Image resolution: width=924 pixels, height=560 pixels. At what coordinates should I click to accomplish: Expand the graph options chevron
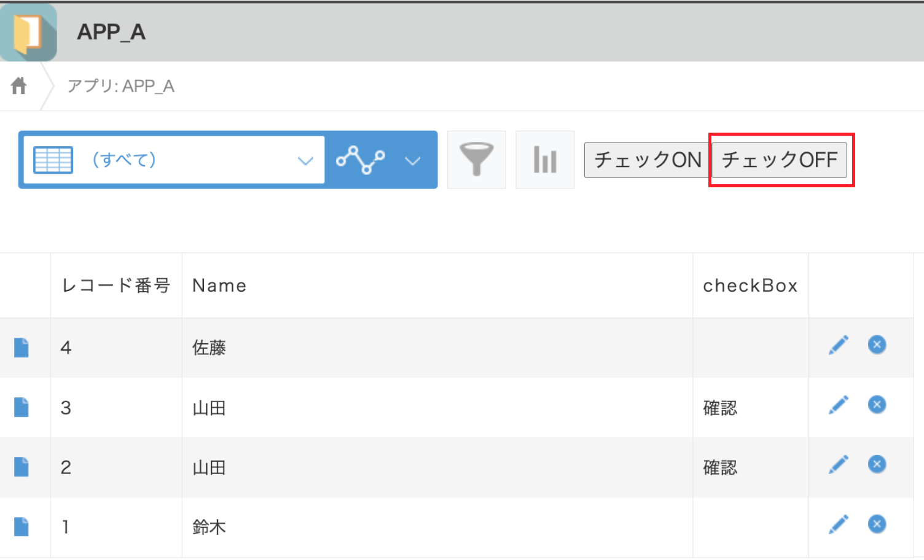click(412, 160)
